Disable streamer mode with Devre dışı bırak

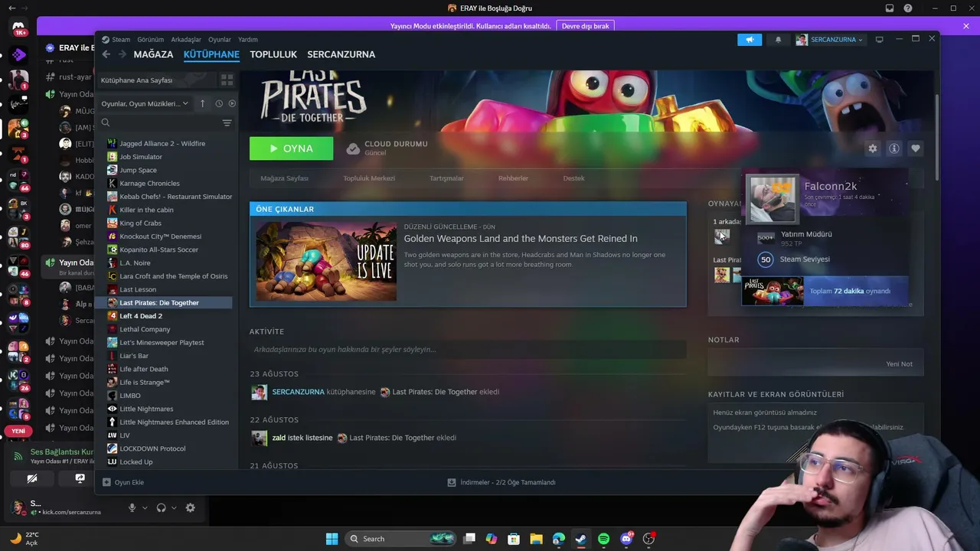(585, 26)
